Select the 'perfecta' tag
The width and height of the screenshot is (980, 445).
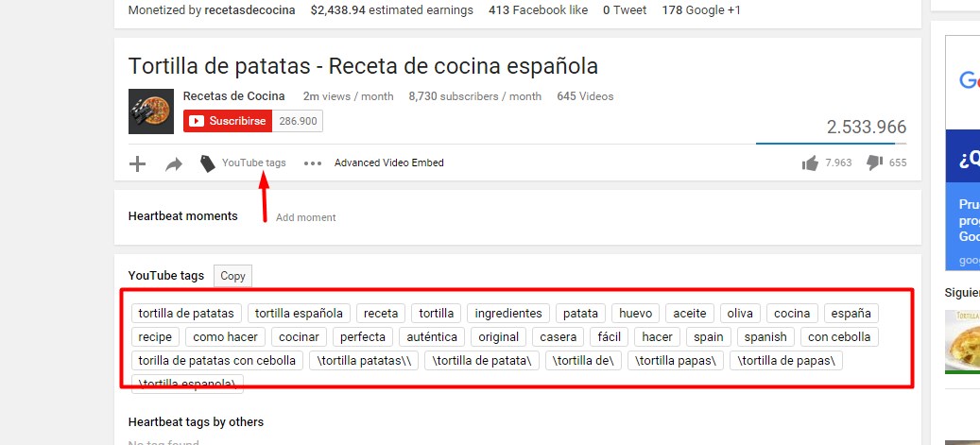click(x=363, y=337)
